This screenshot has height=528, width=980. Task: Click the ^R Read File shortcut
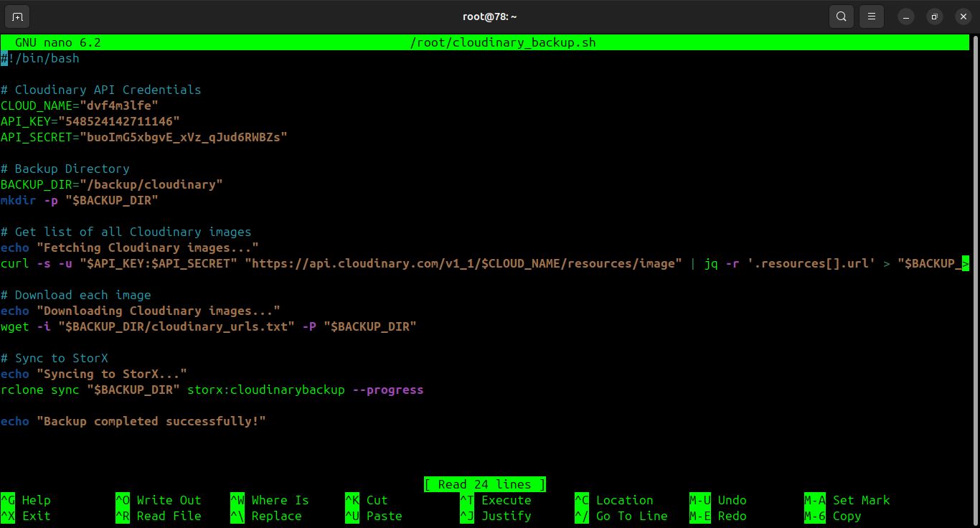pos(159,516)
